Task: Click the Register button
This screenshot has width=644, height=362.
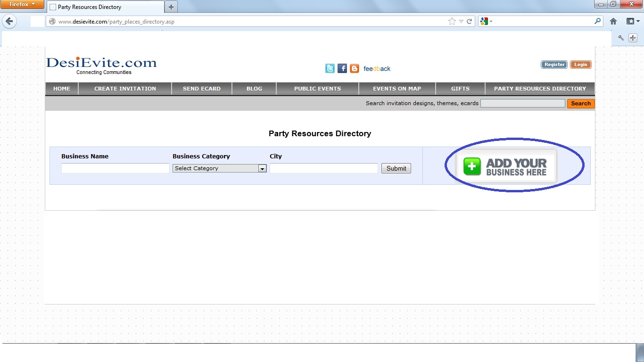Action: click(554, 65)
